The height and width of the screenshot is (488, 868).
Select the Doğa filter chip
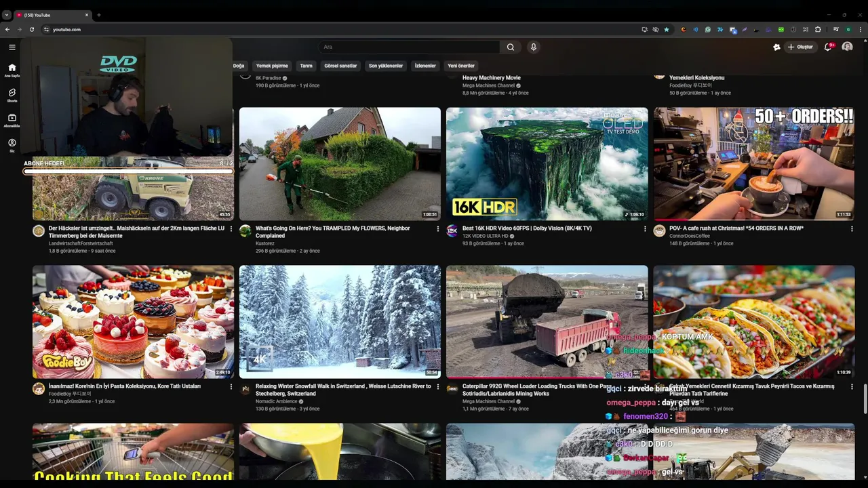point(239,66)
